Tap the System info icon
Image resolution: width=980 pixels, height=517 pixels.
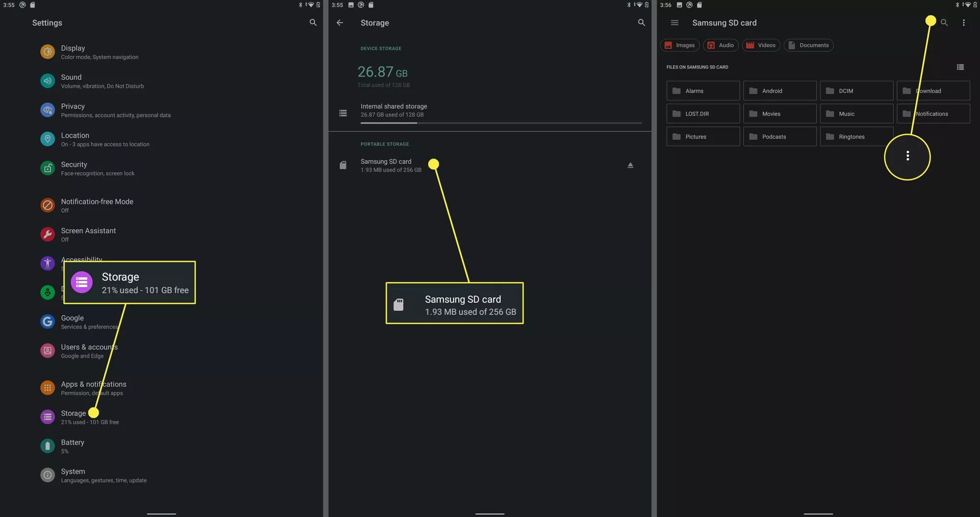(48, 475)
